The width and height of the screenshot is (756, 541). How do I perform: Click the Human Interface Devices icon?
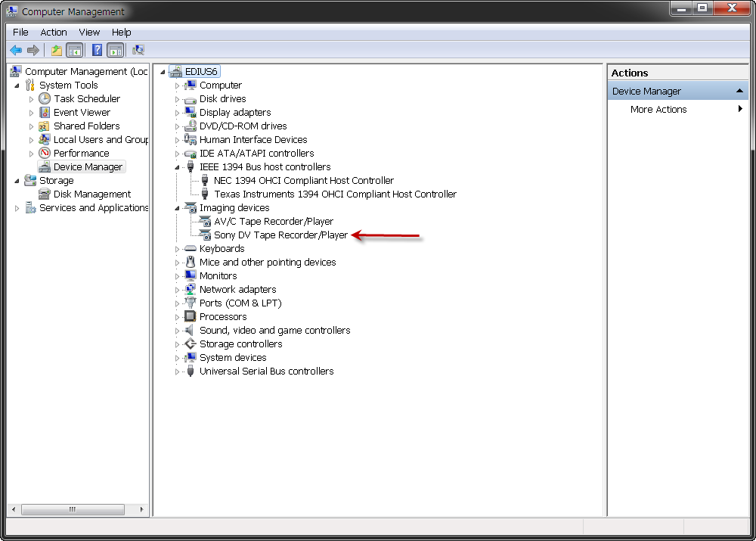[191, 139]
